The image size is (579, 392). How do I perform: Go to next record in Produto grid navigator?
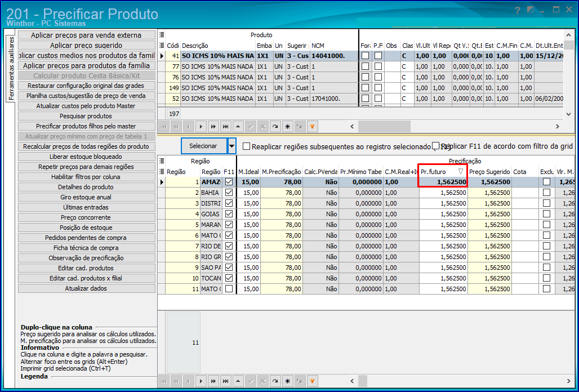(201, 127)
